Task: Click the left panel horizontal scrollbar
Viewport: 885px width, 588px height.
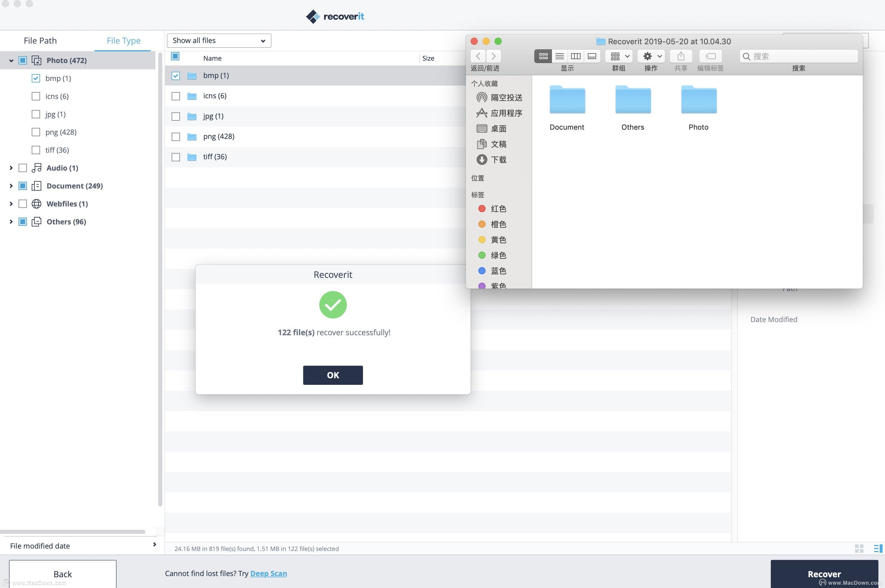Action: [x=72, y=532]
